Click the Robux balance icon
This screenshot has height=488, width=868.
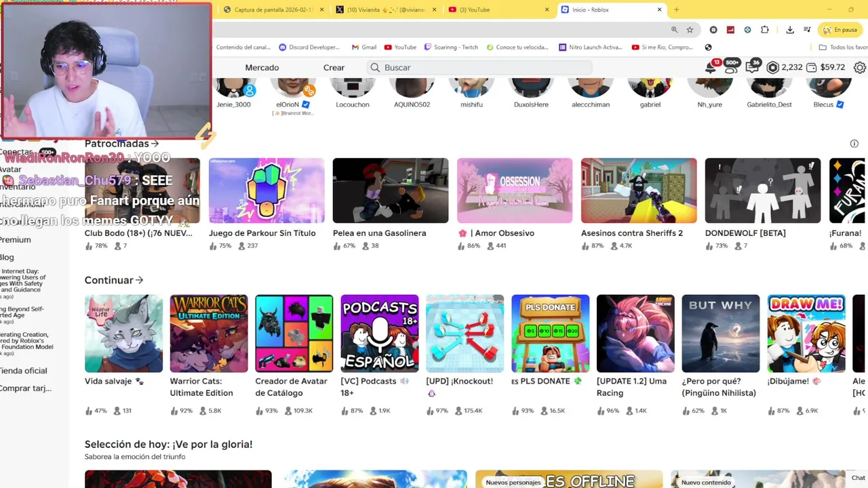pos(772,68)
